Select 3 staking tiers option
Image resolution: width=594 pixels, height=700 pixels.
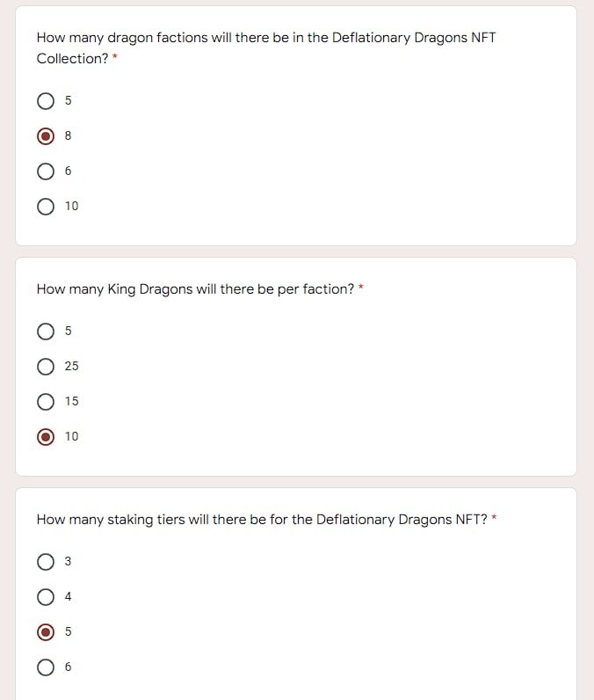pos(46,562)
